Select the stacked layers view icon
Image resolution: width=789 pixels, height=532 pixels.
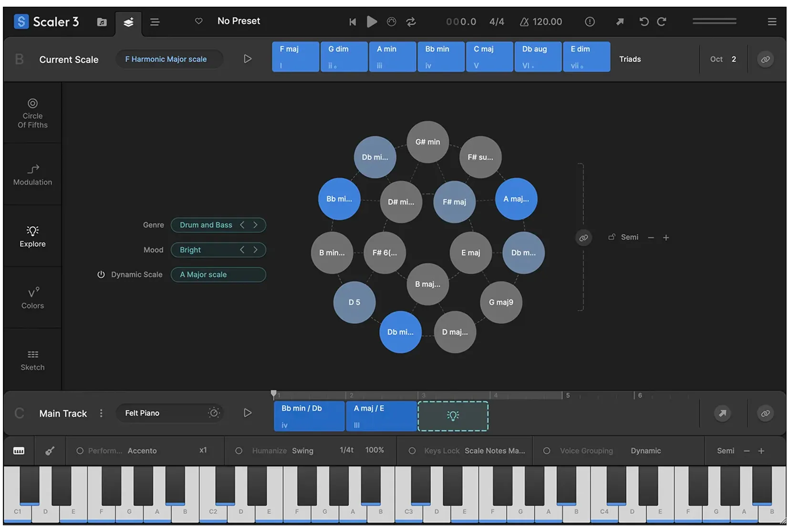tap(128, 22)
